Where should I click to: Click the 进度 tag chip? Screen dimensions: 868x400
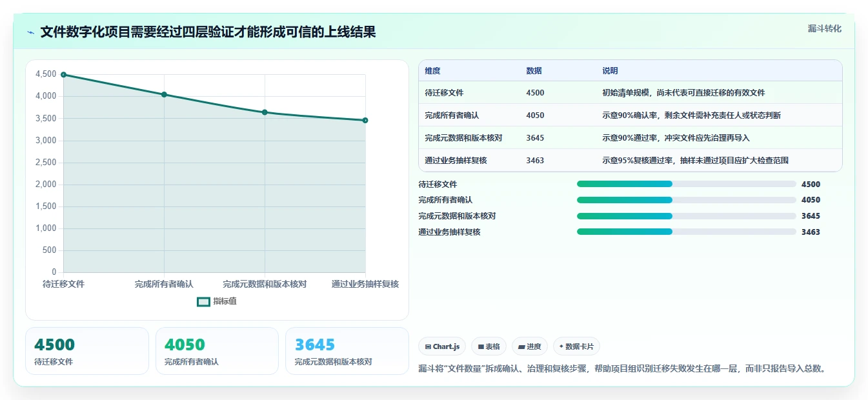pos(530,346)
